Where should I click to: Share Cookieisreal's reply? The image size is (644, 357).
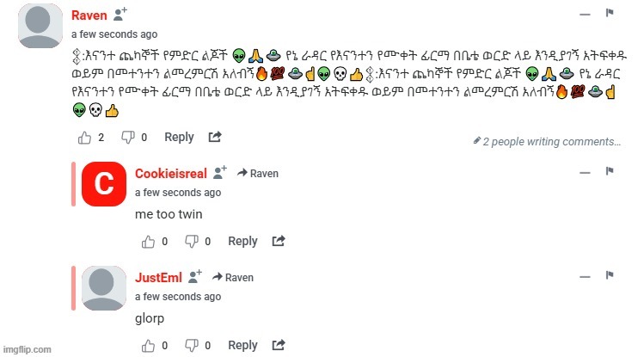tap(279, 242)
